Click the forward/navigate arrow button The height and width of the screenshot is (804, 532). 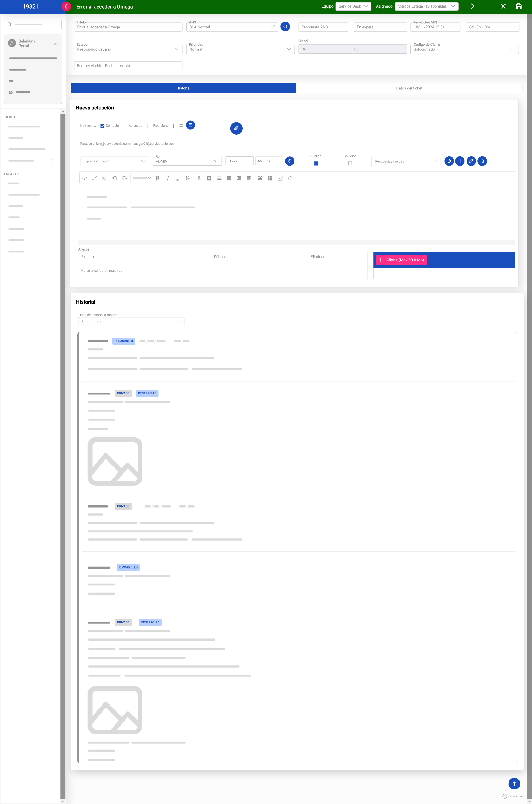[471, 6]
